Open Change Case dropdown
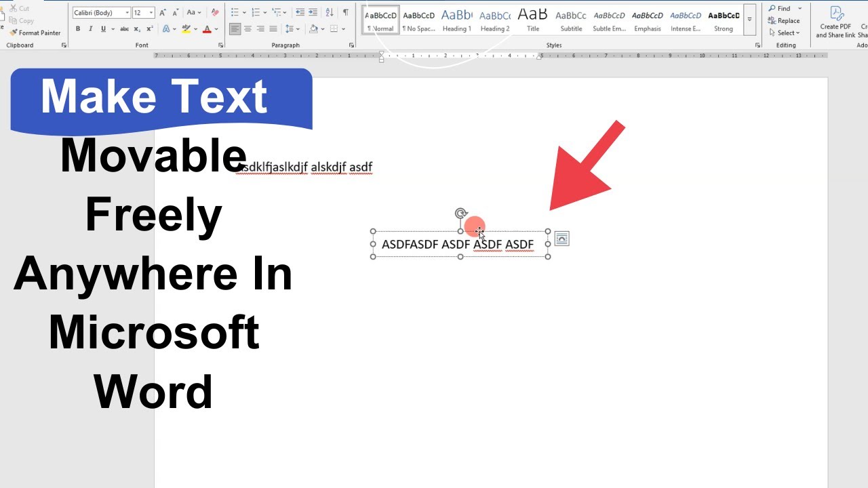 pyautogui.click(x=194, y=12)
